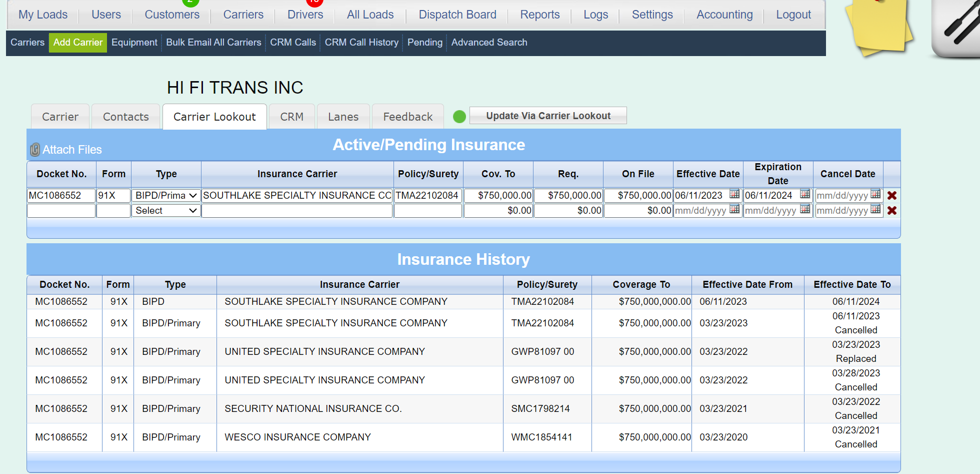Viewport: 980px width, 474px height.
Task: Open the Dispatch Board
Action: pos(457,15)
